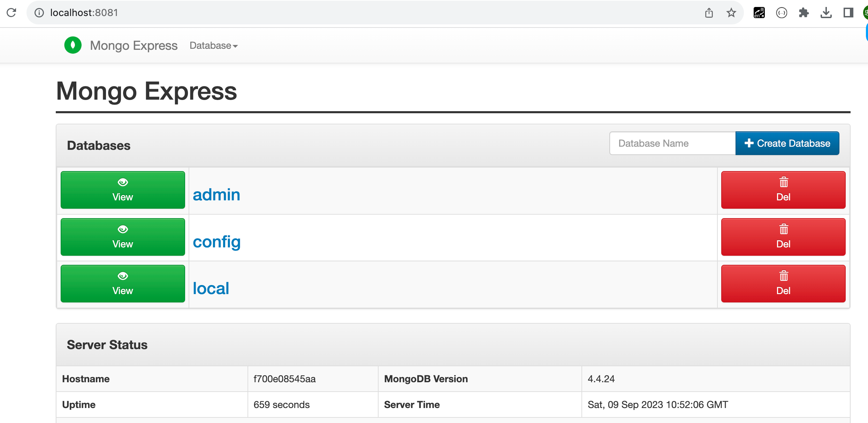Image resolution: width=868 pixels, height=423 pixels.
Task: Open the local database link
Action: point(211,289)
